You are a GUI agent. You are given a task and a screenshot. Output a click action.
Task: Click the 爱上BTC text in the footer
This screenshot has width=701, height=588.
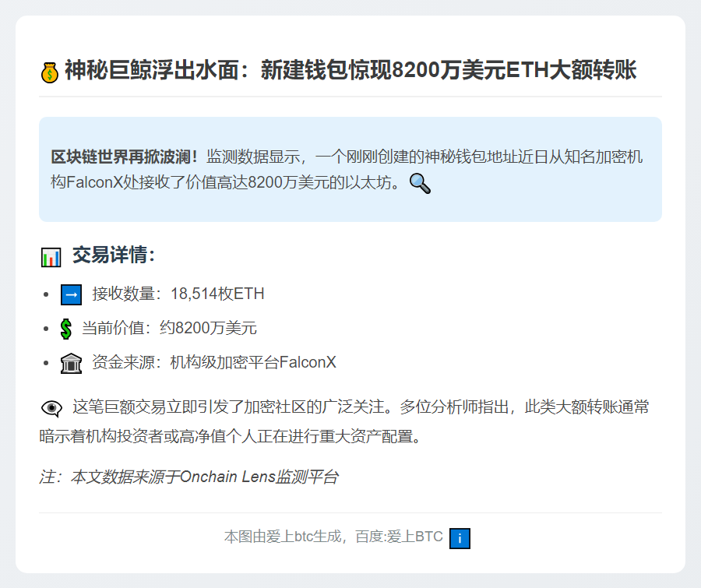tap(414, 536)
